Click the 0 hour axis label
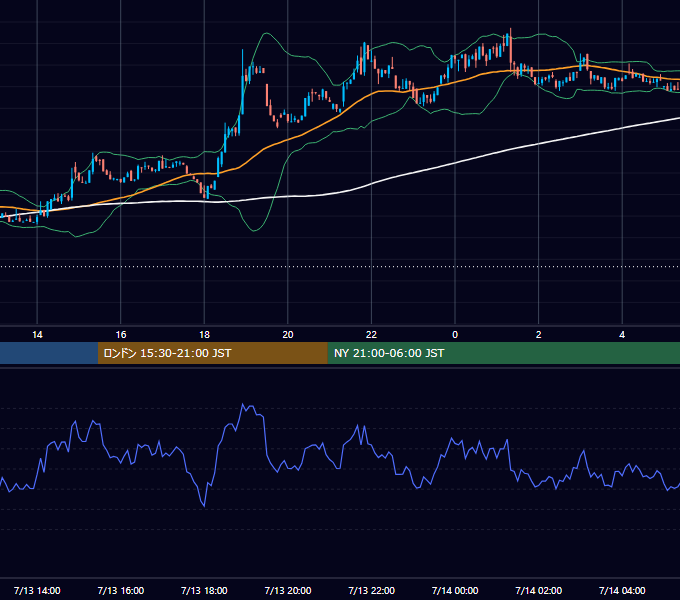 (x=455, y=335)
